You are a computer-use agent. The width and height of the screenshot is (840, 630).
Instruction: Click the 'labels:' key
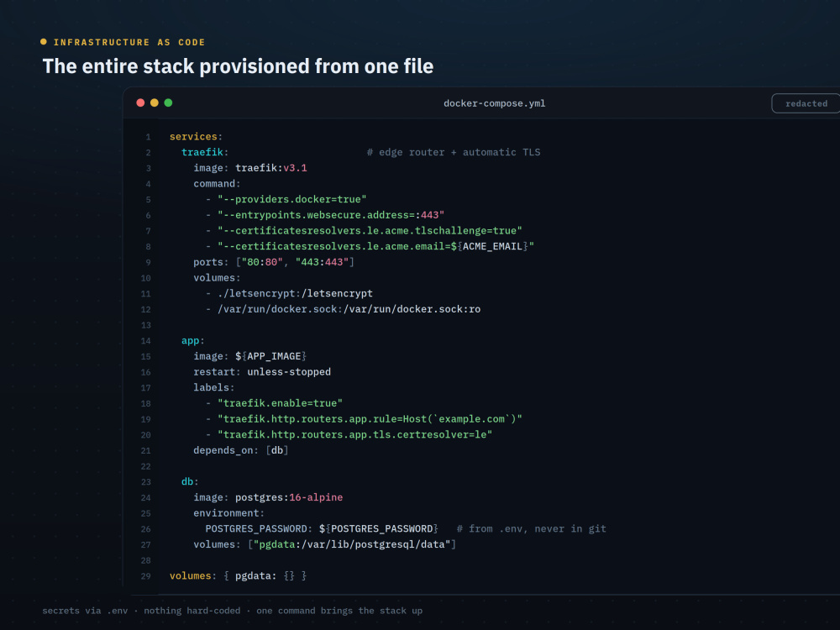[213, 387]
